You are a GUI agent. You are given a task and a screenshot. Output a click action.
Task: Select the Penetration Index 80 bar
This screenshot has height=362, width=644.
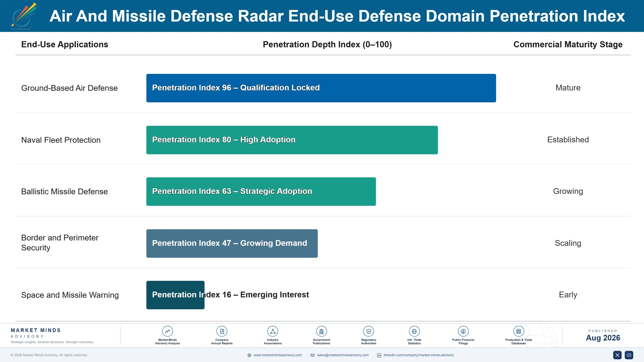click(292, 140)
